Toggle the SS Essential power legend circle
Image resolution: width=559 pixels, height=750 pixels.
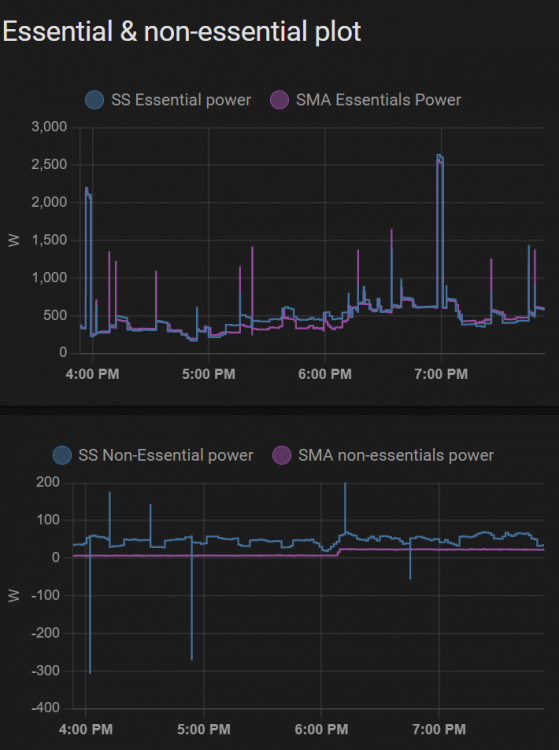[x=94, y=100]
